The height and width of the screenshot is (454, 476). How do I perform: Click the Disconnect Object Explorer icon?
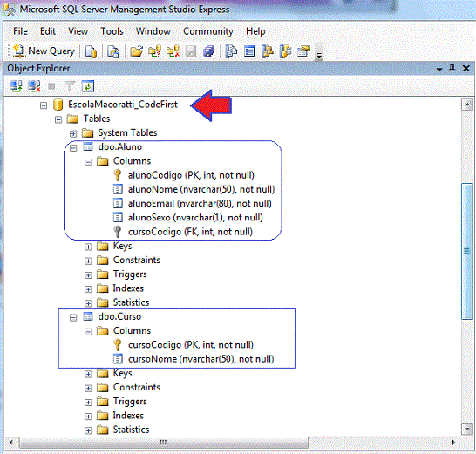(x=34, y=86)
